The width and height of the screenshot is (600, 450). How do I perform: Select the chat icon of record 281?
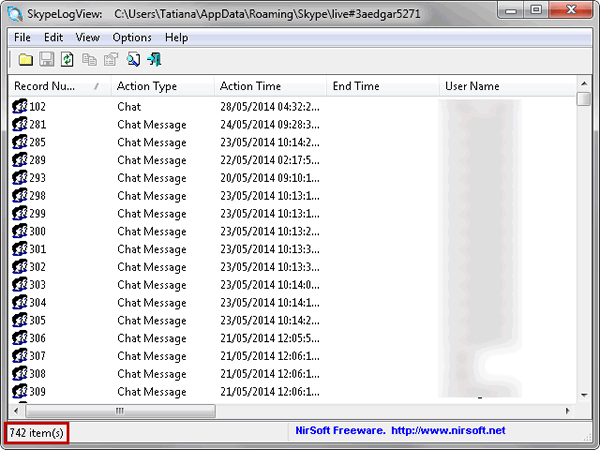click(20, 124)
